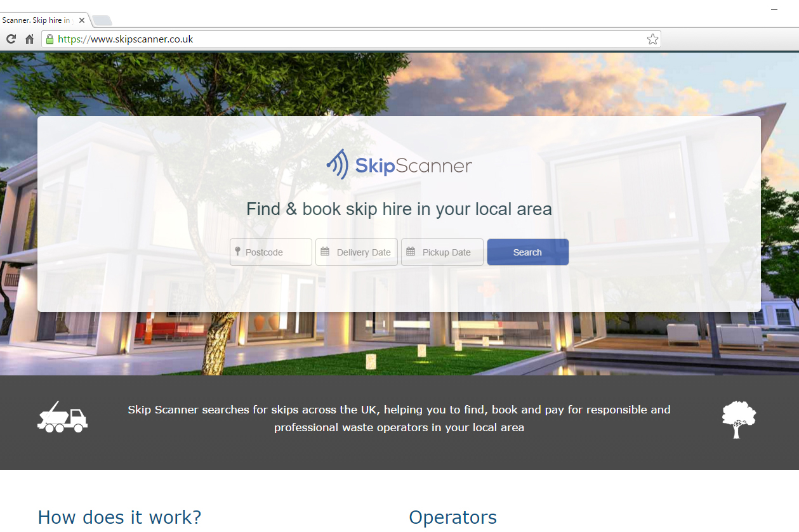Click the SkipScanner wordmark text

(413, 164)
